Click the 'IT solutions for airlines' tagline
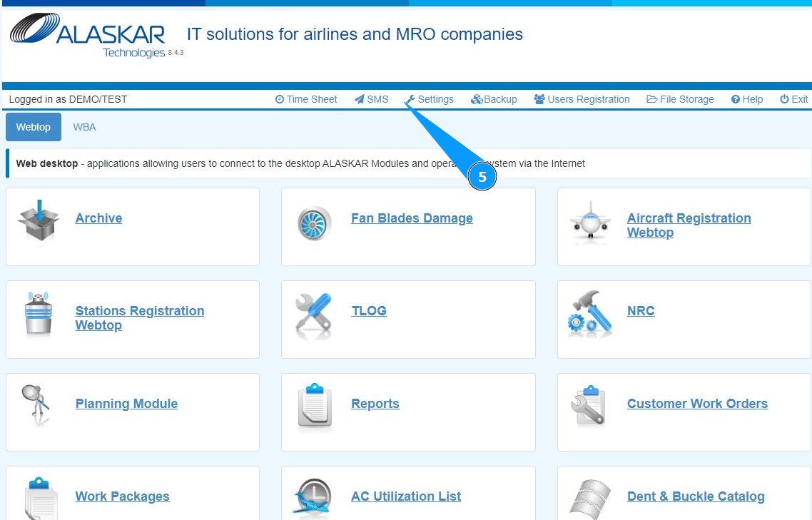Viewport: 812px width, 520px height. click(355, 34)
